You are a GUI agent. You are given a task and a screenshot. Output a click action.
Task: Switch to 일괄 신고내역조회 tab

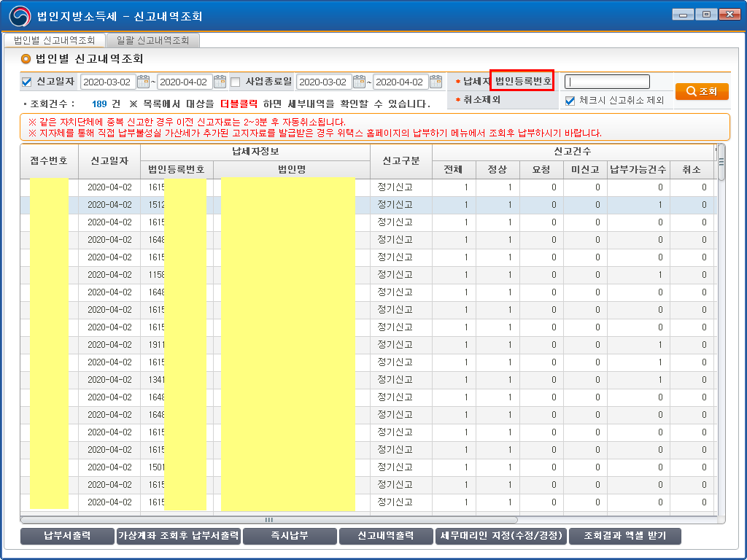click(x=153, y=41)
